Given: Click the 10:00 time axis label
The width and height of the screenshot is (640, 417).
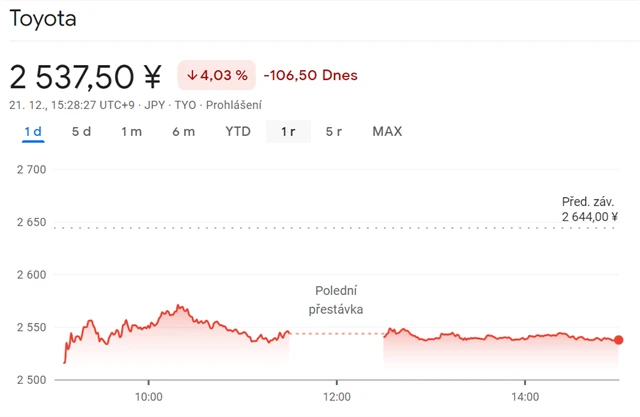Looking at the screenshot, I should coord(148,396).
